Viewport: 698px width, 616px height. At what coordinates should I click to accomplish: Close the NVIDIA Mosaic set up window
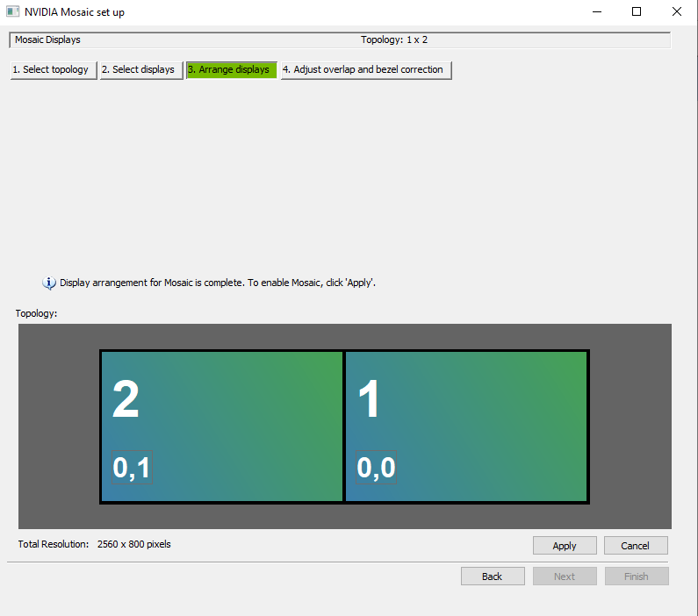pos(676,12)
